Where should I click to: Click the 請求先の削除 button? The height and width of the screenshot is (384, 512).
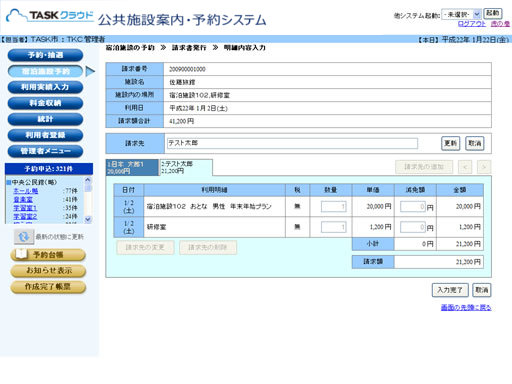point(208,248)
